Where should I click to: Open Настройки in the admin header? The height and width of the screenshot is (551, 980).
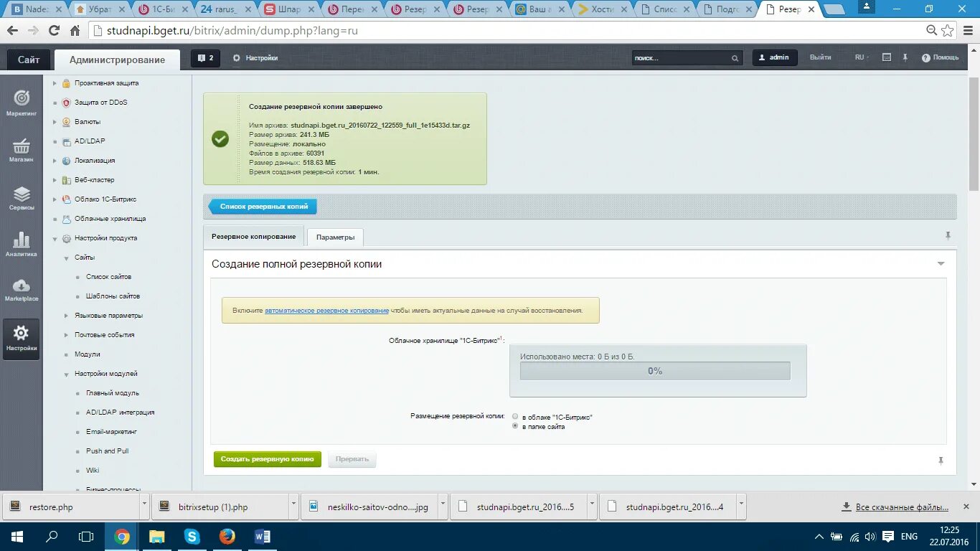pos(255,58)
